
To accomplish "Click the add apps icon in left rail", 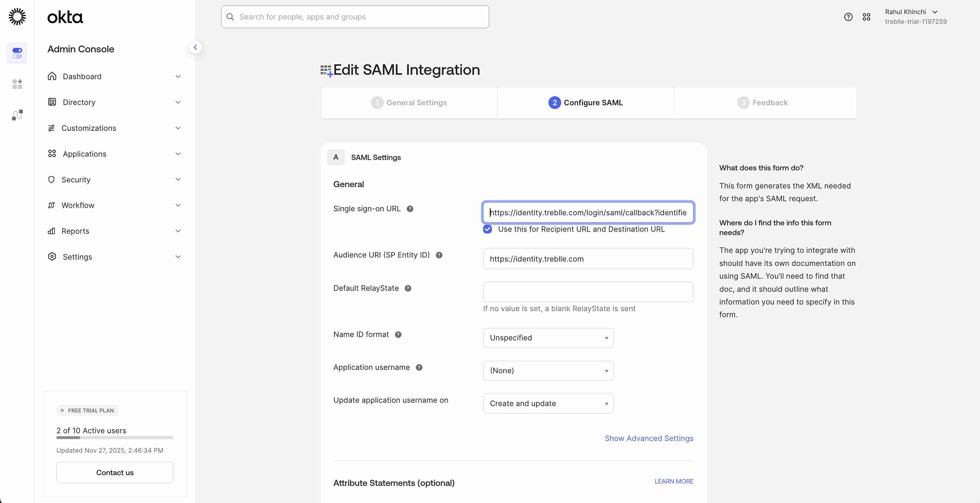I will (x=17, y=84).
